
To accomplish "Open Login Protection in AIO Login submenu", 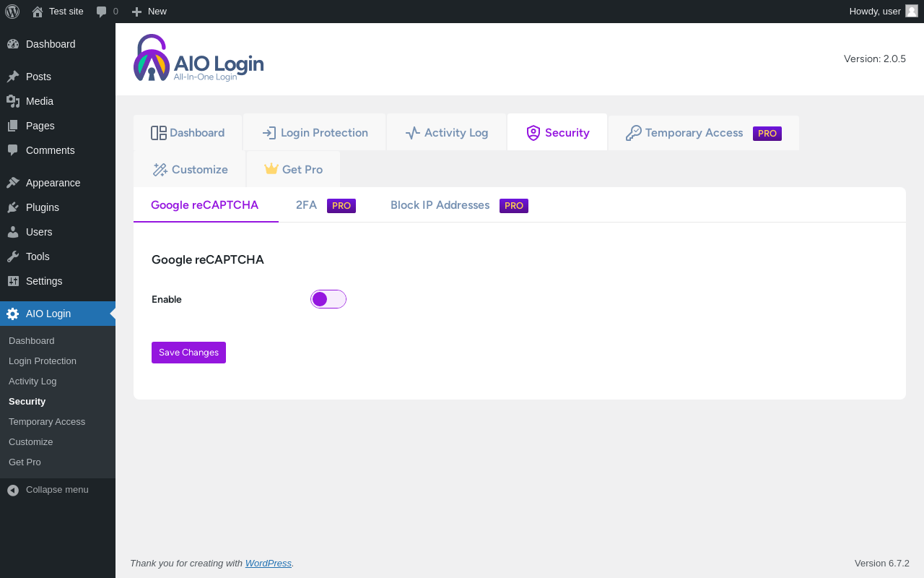I will [x=43, y=361].
